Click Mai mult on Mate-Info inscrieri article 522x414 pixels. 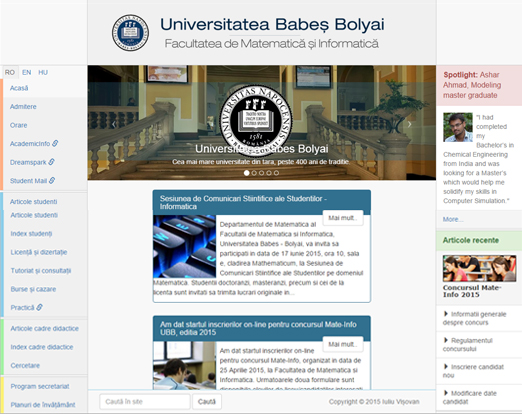click(343, 344)
